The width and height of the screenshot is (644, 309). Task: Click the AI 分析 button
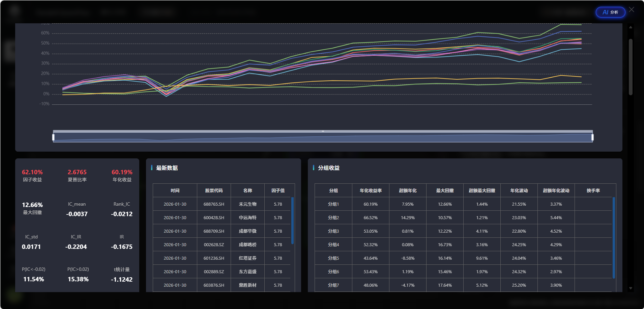[610, 12]
